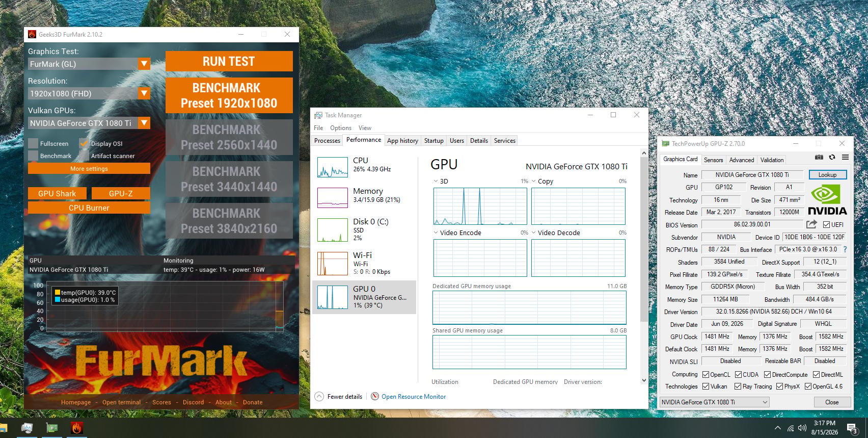Click the BIOS export share icon
Viewport: 868px width, 438px height.
(811, 224)
